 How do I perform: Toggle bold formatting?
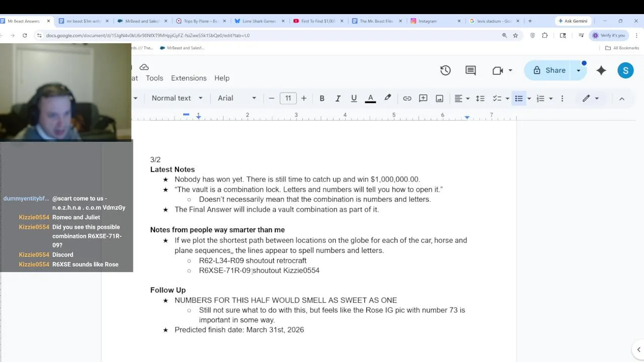322,98
